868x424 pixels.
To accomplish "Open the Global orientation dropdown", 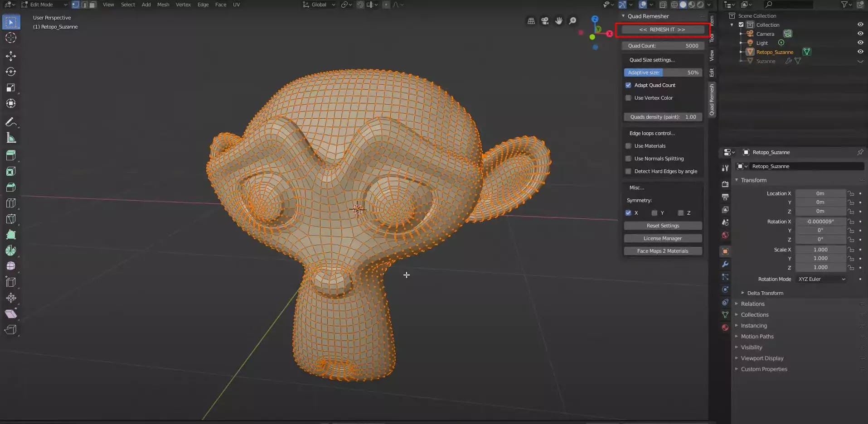I will coord(319,5).
